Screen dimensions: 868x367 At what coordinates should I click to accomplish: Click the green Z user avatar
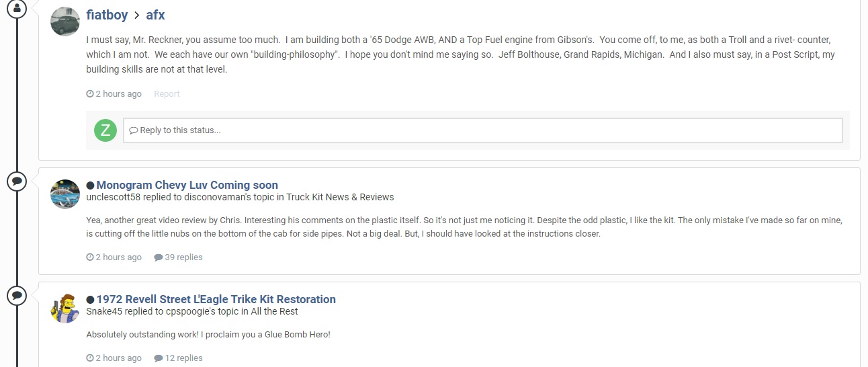click(x=105, y=130)
